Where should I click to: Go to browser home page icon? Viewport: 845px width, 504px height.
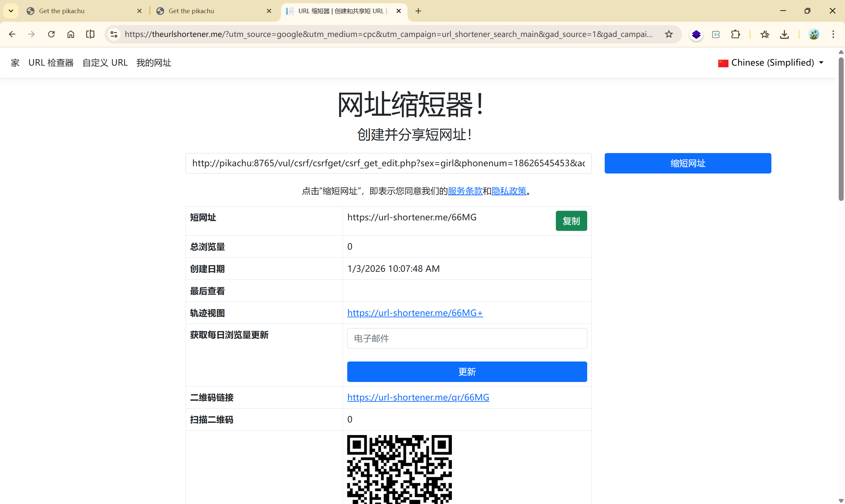(x=71, y=34)
